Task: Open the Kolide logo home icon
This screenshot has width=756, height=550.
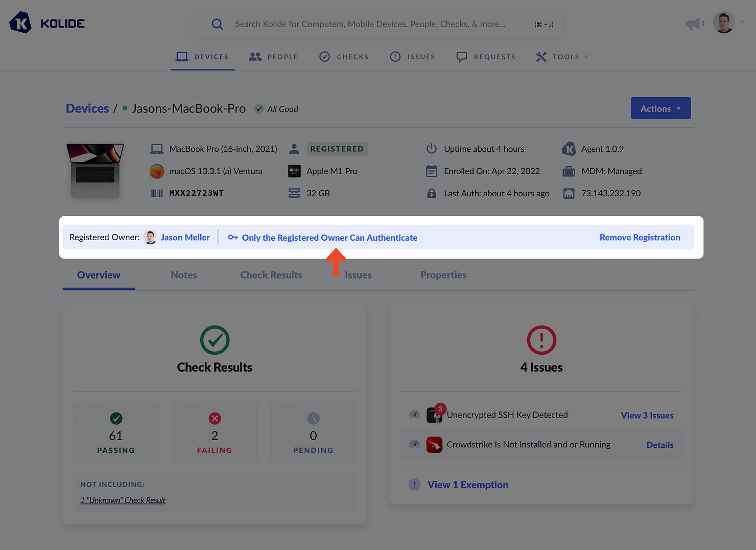Action: 20,22
